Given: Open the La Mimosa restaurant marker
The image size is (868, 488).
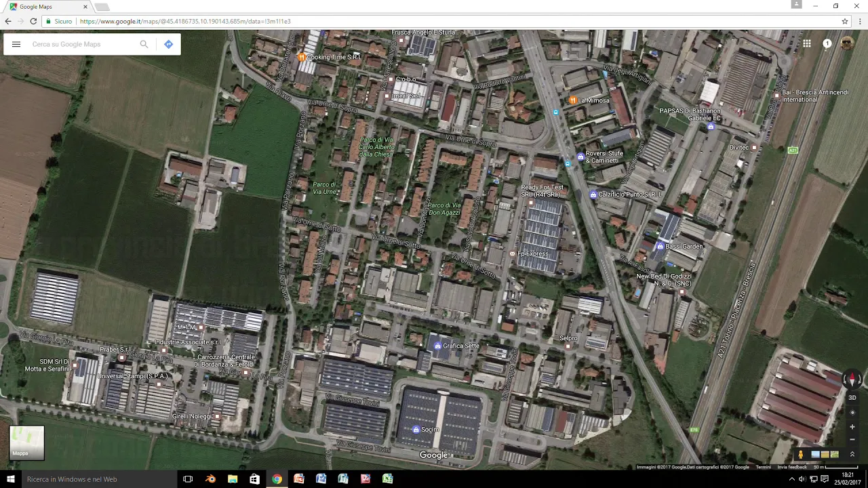Looking at the screenshot, I should [573, 100].
